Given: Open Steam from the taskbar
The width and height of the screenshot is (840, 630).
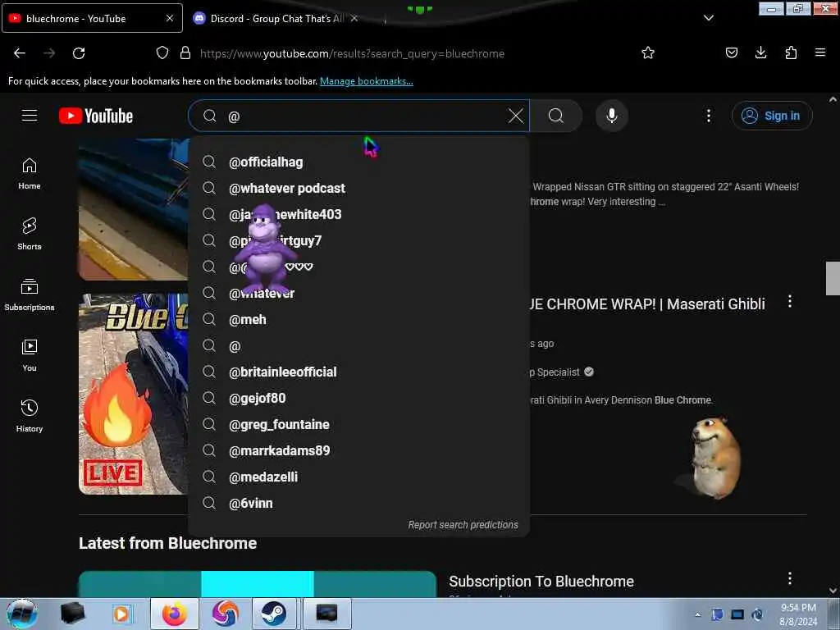Looking at the screenshot, I should [x=273, y=614].
